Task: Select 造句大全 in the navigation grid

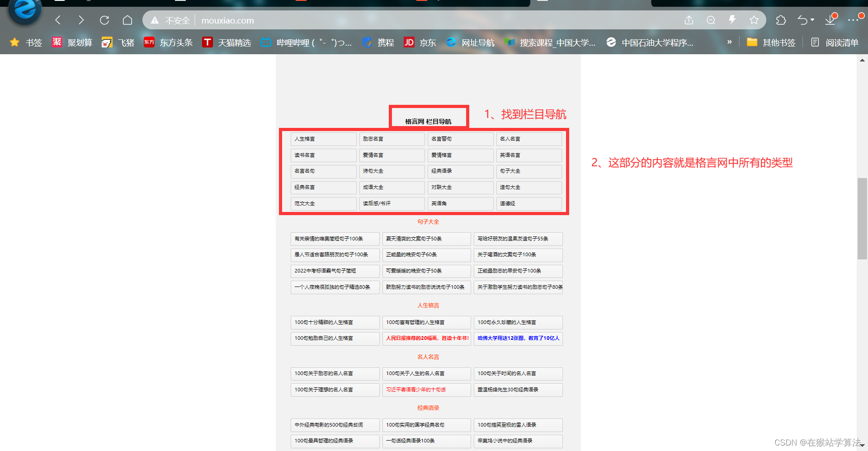Action: point(529,187)
